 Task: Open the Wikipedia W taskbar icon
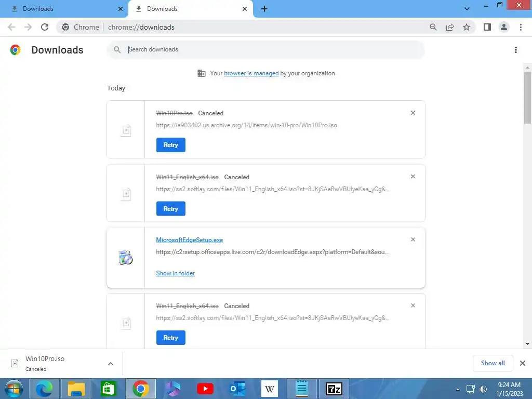270,389
